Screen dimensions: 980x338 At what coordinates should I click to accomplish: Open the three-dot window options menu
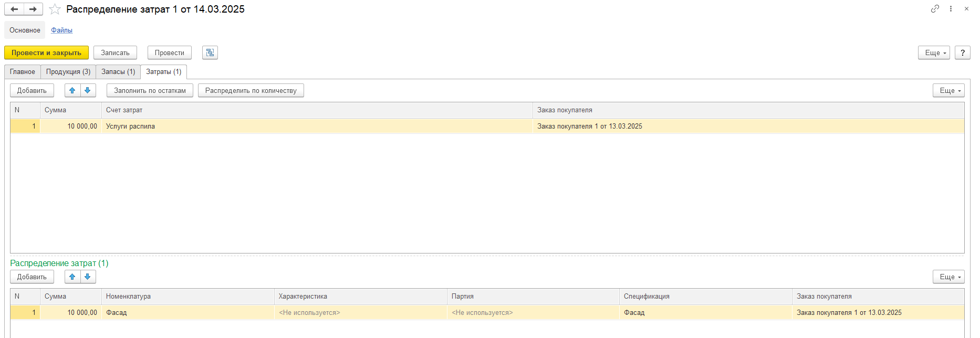tap(951, 9)
